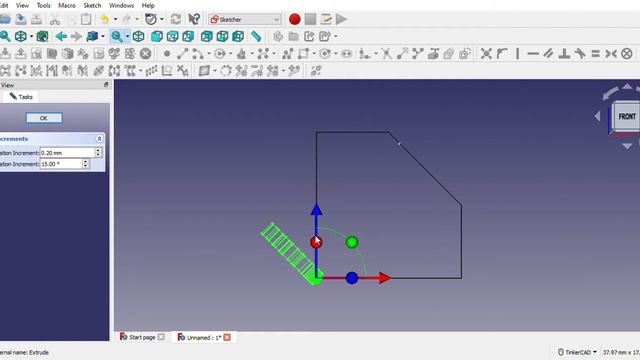Open the Help menu
This screenshot has width=640, height=360.
pos(148,5)
